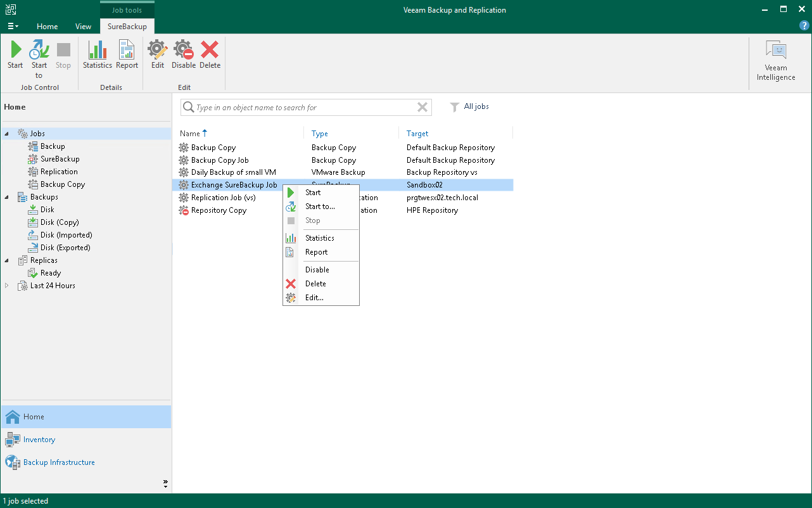The width and height of the screenshot is (812, 508).
Task: Start the selected SureBackup job from ribbon
Action: point(15,56)
